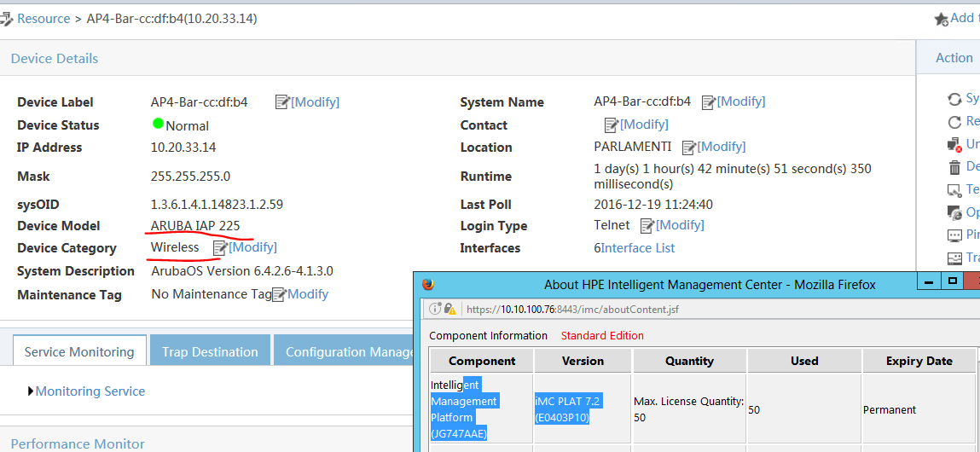The height and width of the screenshot is (452, 980).
Task: Click the Delete trash can icon
Action: click(x=954, y=167)
